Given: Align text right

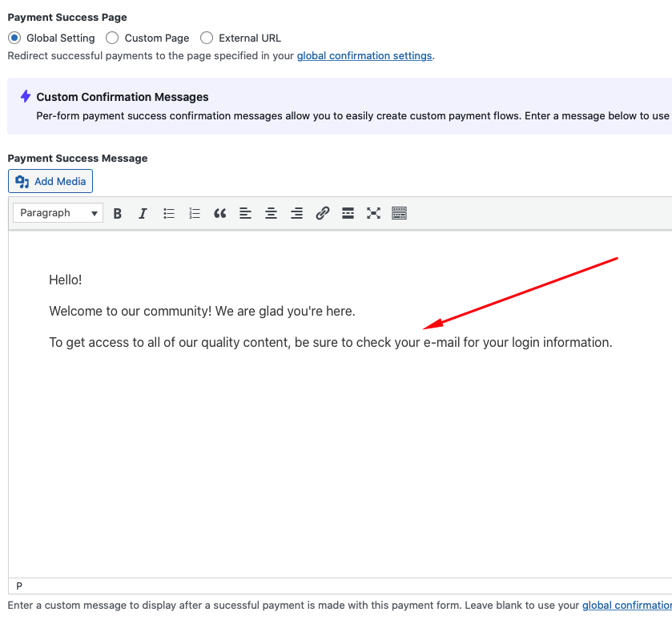Looking at the screenshot, I should pyautogui.click(x=297, y=213).
